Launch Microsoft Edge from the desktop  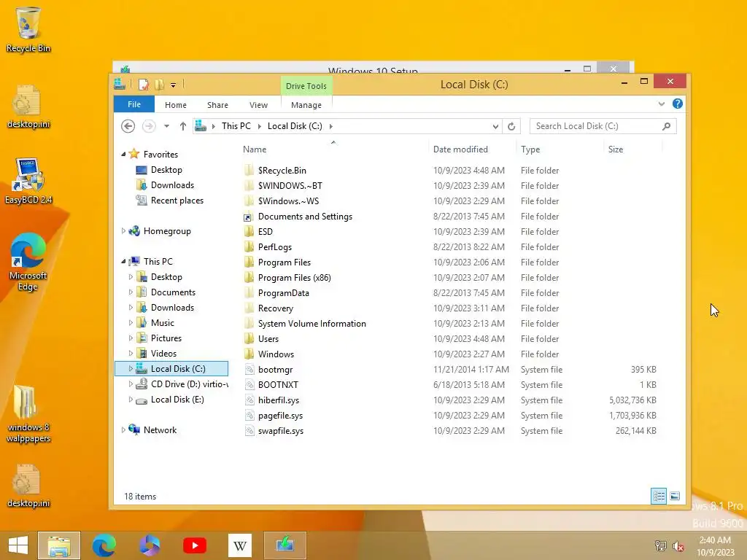click(28, 261)
